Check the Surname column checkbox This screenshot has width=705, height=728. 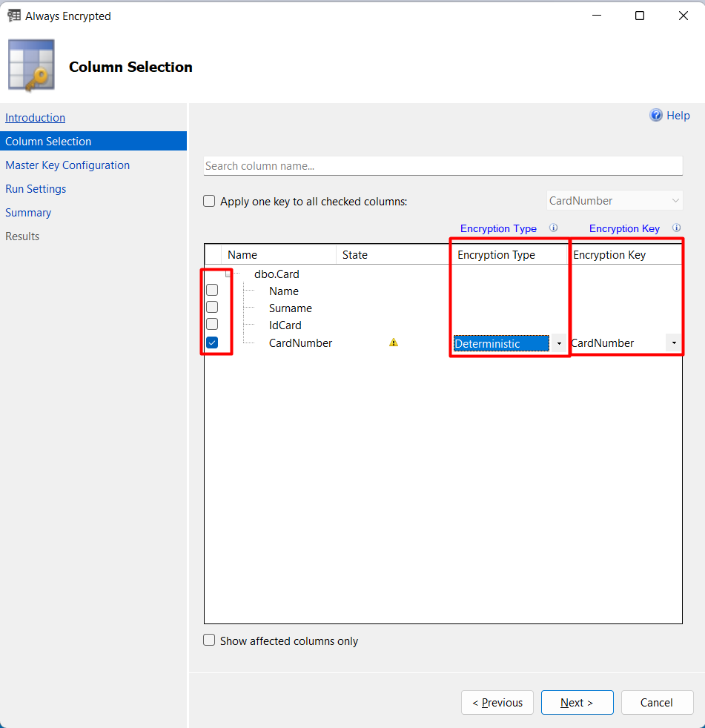click(212, 307)
